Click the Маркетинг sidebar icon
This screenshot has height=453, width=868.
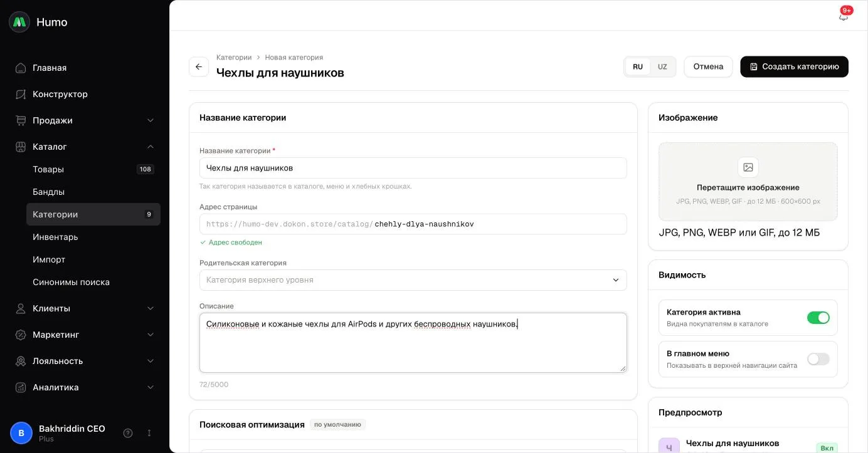21,335
